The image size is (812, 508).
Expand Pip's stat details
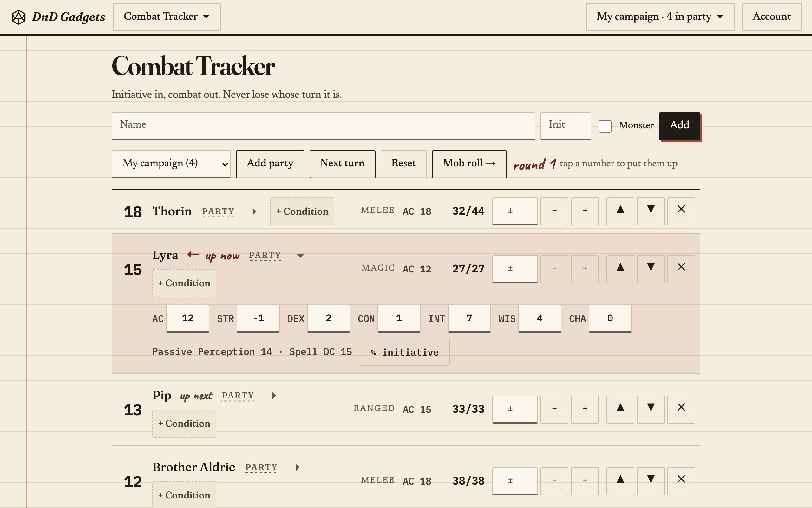pyautogui.click(x=274, y=396)
